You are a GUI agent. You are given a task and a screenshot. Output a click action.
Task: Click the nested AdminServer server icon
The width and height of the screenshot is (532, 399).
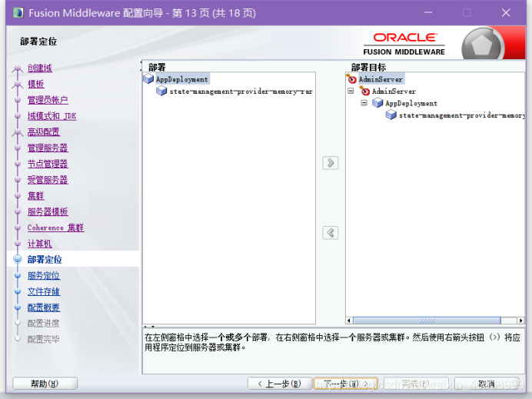pyautogui.click(x=364, y=91)
